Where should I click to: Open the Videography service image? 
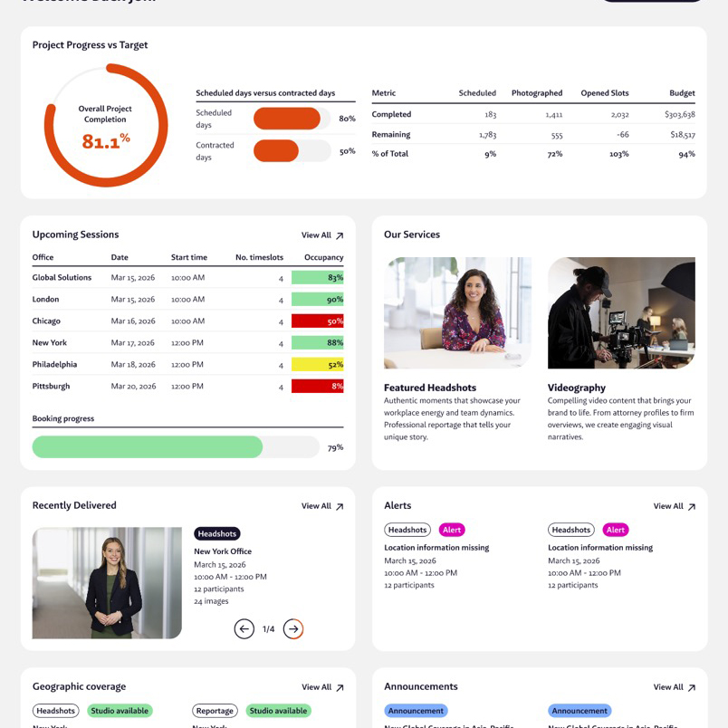[x=621, y=313]
